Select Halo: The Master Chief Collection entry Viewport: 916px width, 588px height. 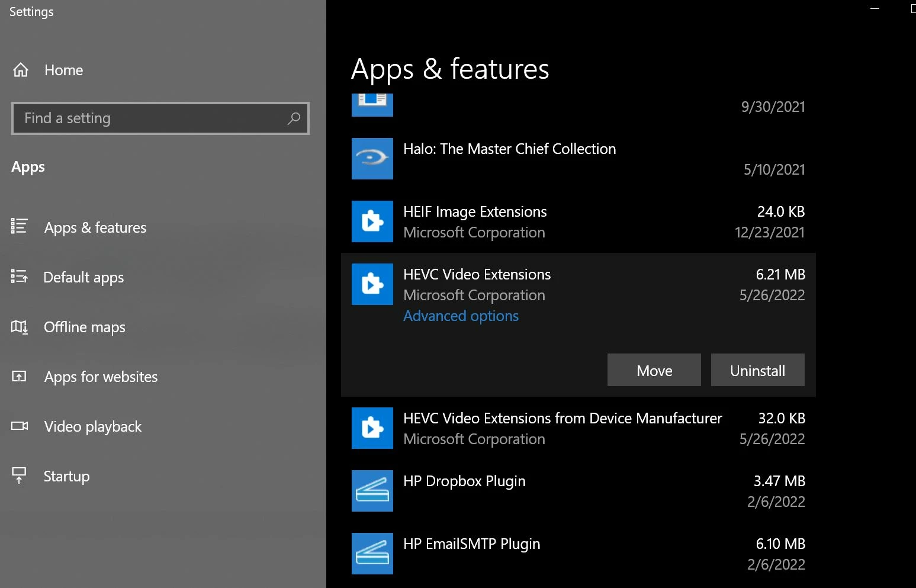pyautogui.click(x=578, y=159)
